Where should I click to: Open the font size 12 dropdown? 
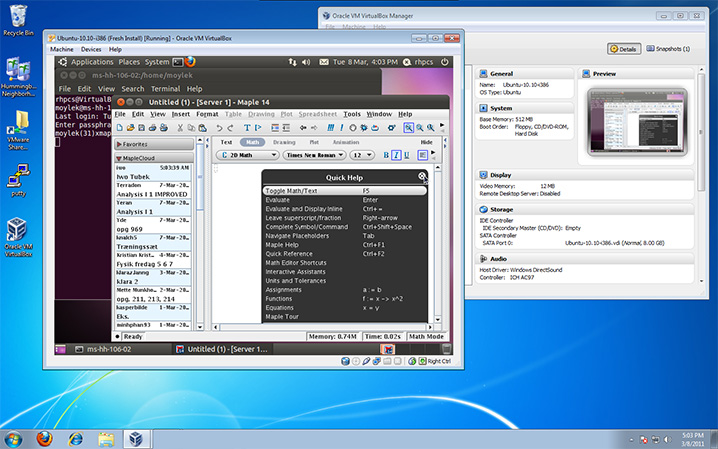coord(362,155)
